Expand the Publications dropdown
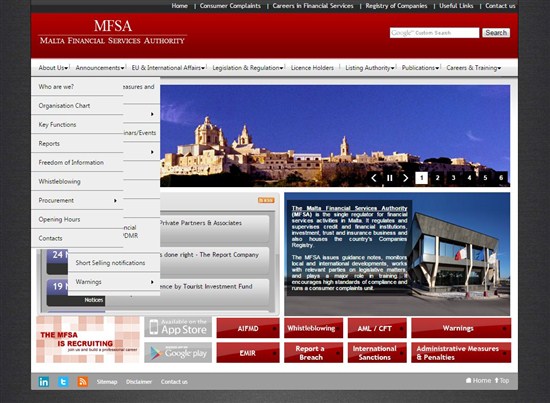This screenshot has height=403, width=550. point(420,68)
